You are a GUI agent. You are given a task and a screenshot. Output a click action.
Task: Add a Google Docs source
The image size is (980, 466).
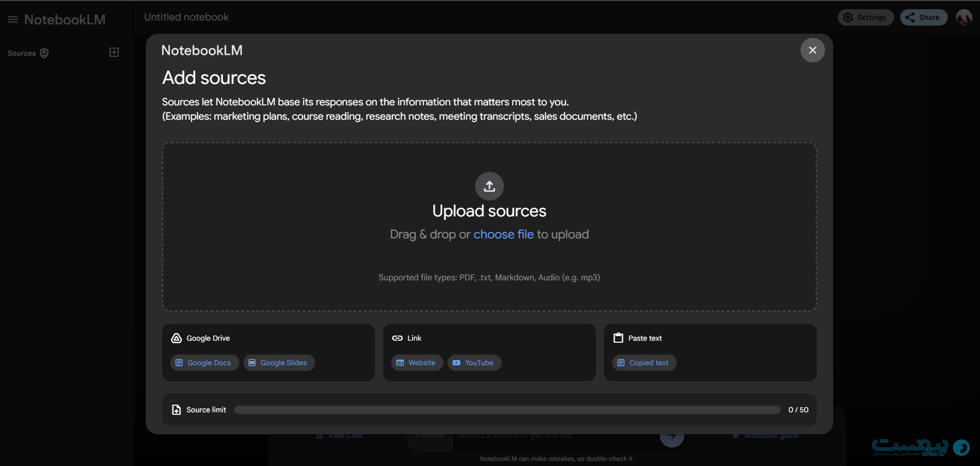click(x=205, y=363)
